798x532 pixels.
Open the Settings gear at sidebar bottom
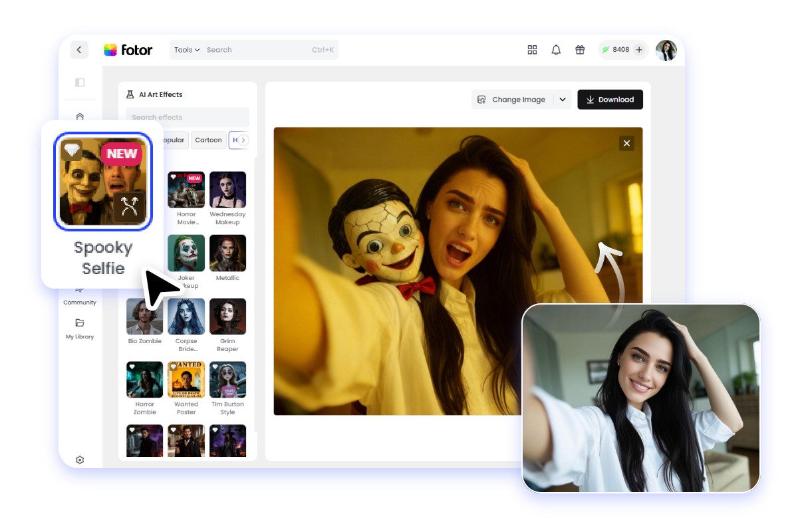pos(80,460)
